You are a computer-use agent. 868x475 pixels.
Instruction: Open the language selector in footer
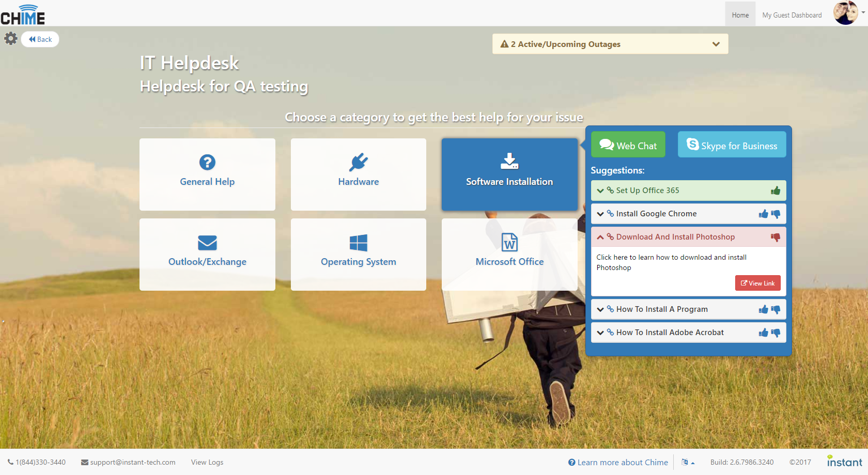(x=688, y=462)
